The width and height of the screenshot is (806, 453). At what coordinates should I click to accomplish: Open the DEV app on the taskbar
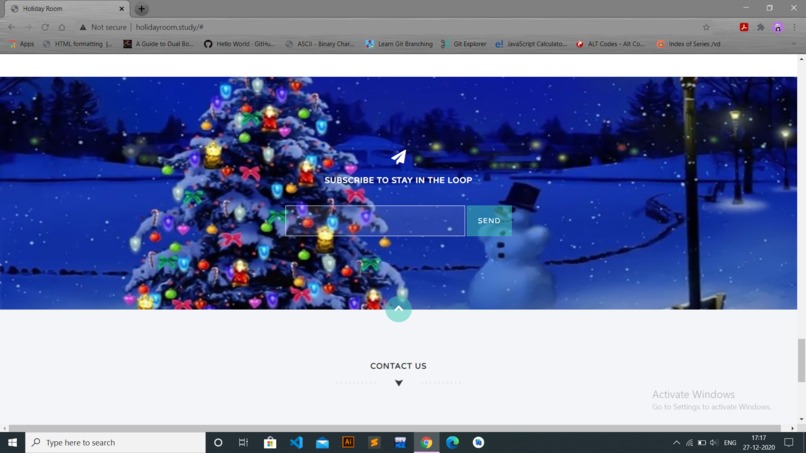(x=400, y=442)
